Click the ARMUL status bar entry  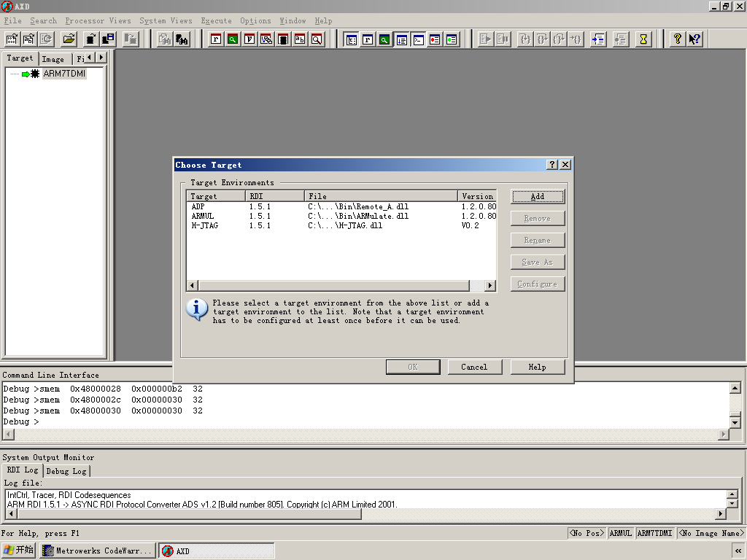coord(621,533)
